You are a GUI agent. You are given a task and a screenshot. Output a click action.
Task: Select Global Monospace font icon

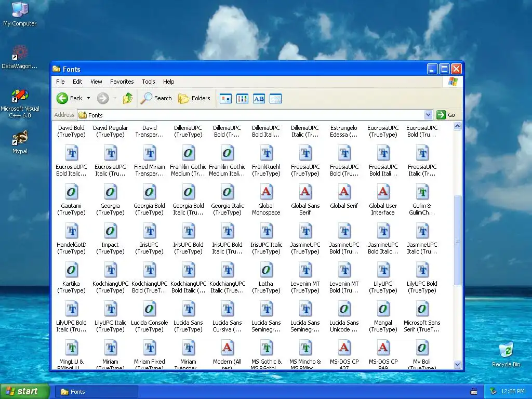(x=267, y=192)
